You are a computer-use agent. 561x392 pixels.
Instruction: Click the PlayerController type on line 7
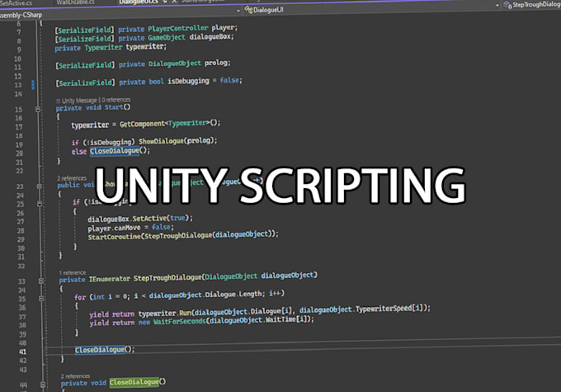pos(178,28)
